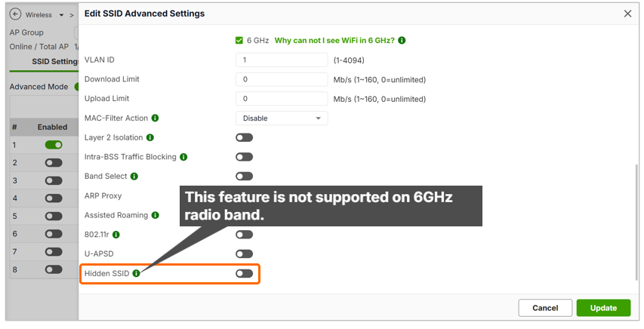This screenshot has height=329, width=644.
Task: Click the 802.11r info icon
Action: pyautogui.click(x=116, y=235)
